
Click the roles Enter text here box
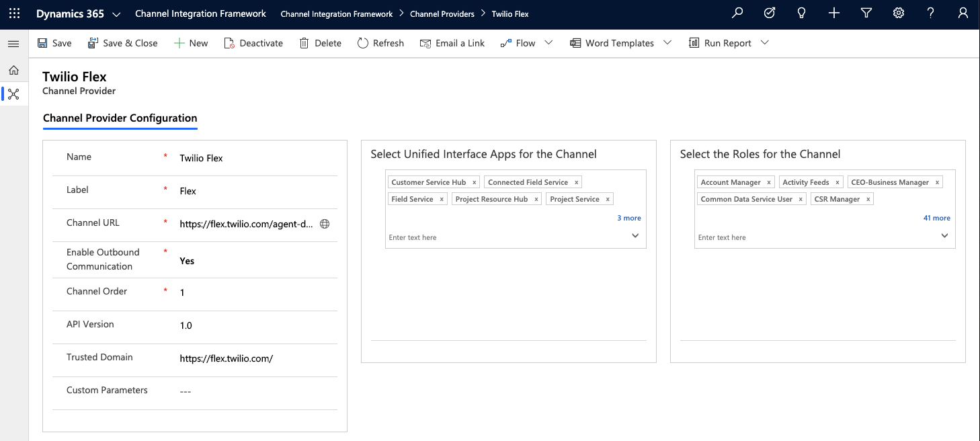click(817, 237)
